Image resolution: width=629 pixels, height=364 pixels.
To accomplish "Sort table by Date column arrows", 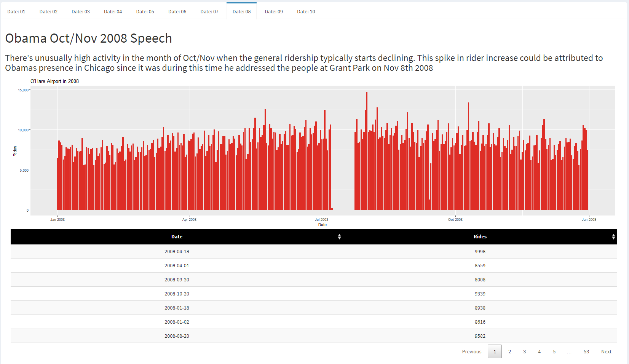I will (x=339, y=237).
